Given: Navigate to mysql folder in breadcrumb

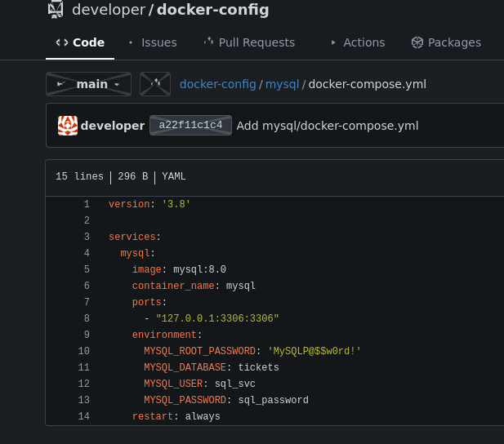Looking at the screenshot, I should click(282, 84).
